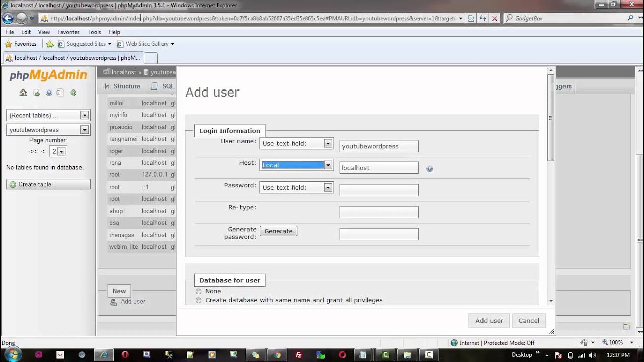Click the green reload navigation icon
The image size is (644, 362).
[x=73, y=93]
